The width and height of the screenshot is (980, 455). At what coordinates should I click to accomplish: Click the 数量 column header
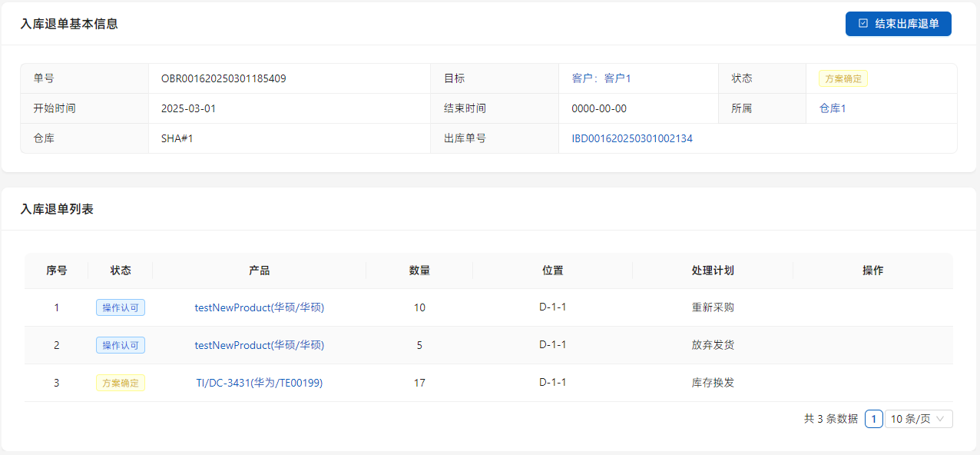(x=419, y=271)
